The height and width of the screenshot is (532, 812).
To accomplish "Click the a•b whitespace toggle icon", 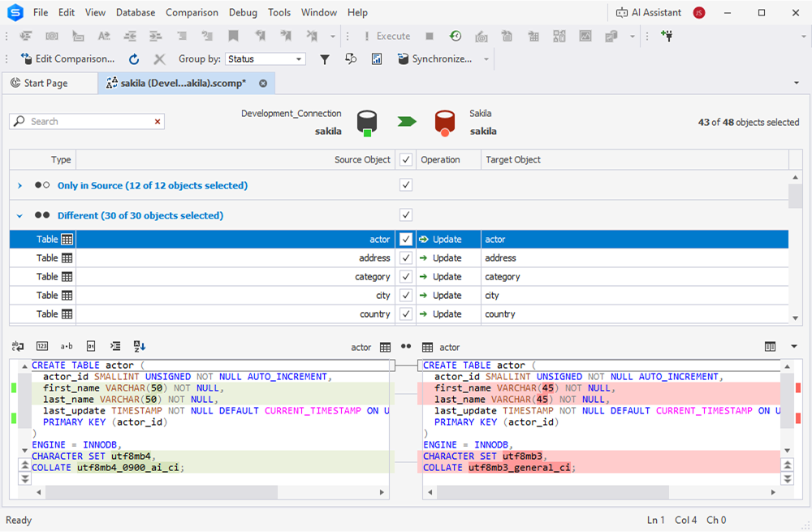I will point(67,347).
